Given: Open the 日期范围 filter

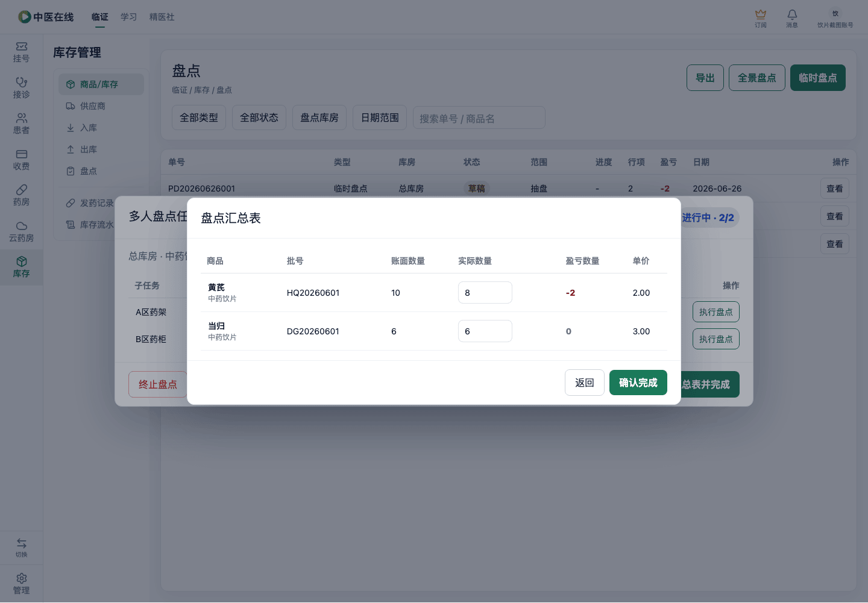Looking at the screenshot, I should (380, 117).
